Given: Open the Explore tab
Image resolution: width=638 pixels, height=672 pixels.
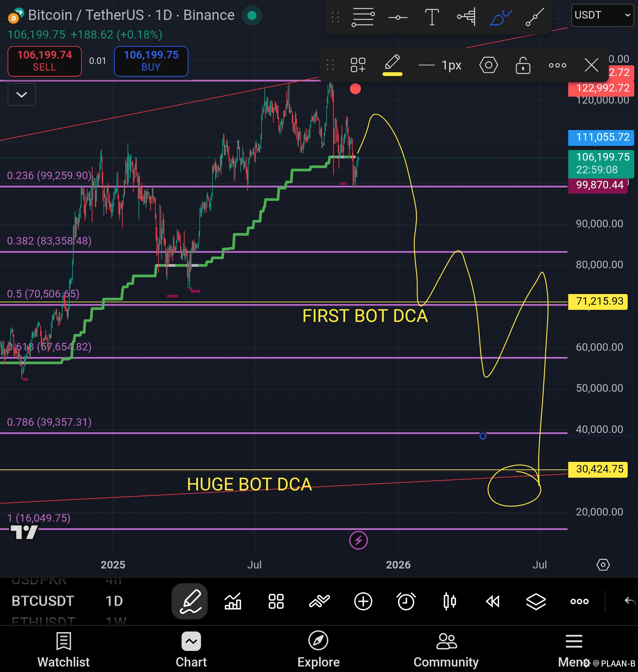Looking at the screenshot, I should pyautogui.click(x=319, y=649).
